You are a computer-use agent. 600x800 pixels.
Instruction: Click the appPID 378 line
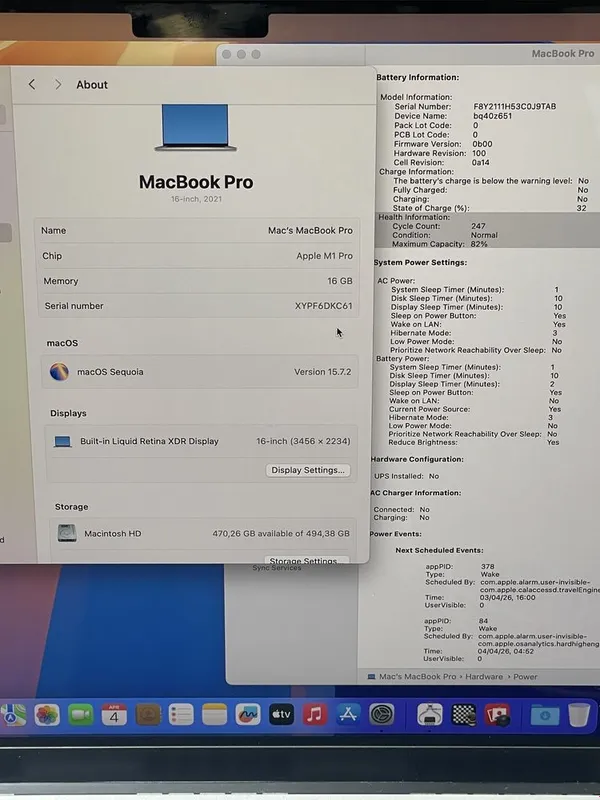(460, 566)
